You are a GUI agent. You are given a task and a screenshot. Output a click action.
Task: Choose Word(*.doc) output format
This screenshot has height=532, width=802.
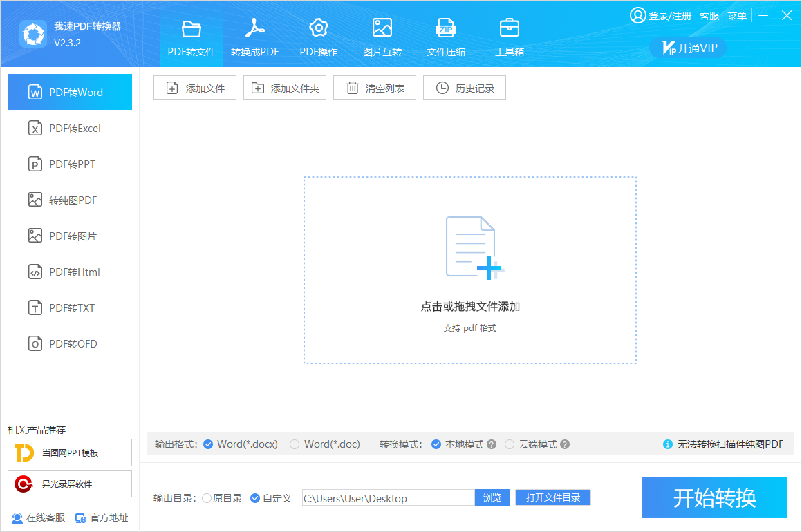pos(325,444)
